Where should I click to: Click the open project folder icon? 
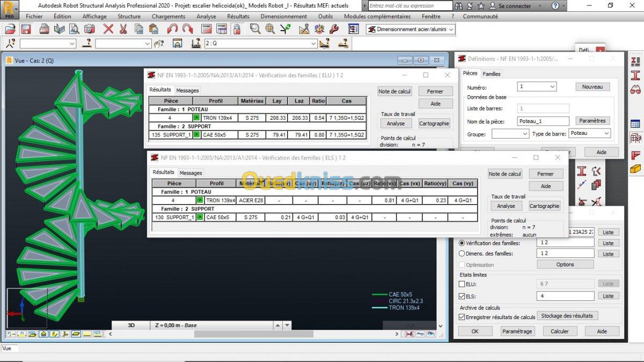pyautogui.click(x=10, y=29)
